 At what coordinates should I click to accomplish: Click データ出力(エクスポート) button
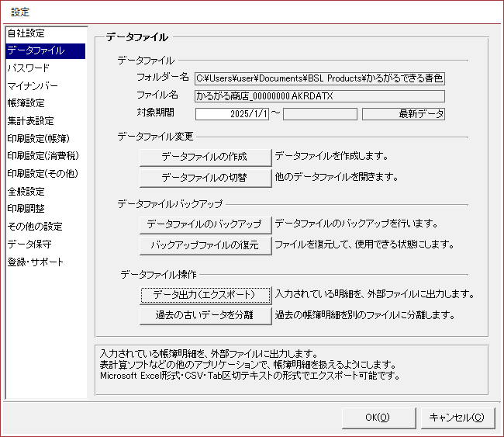pos(205,295)
